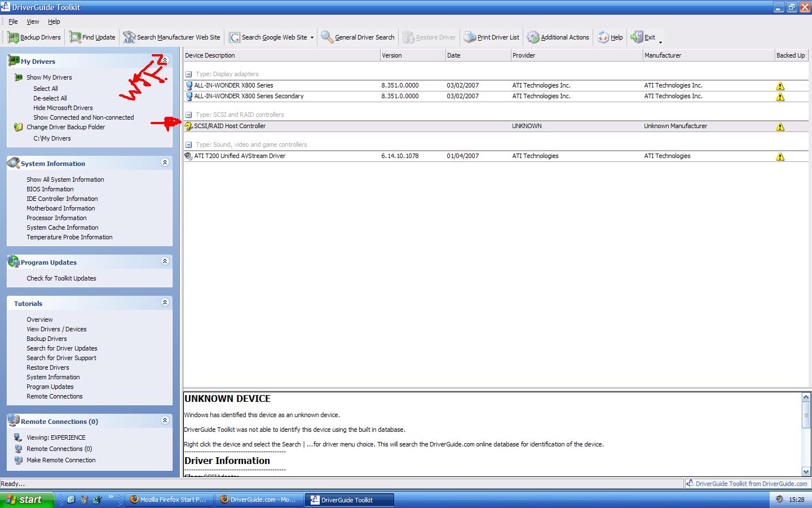Screen dimensions: 812x508
Task: Sort by Backed Up column header
Action: coord(791,55)
